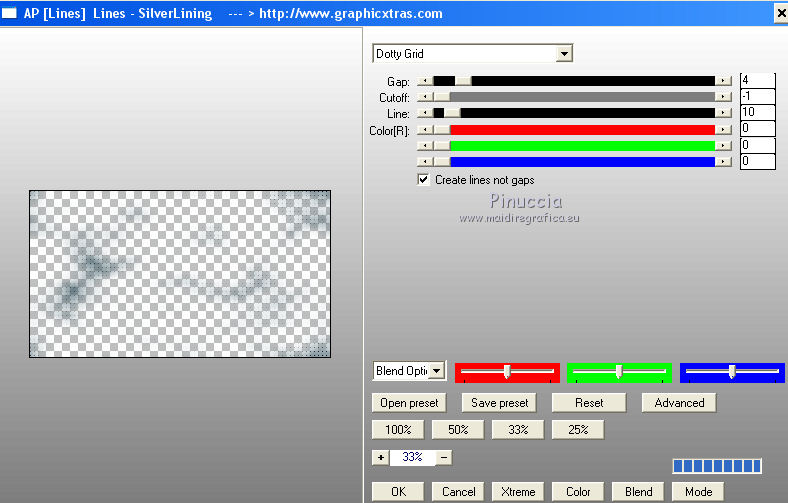Adjust the blue blend slider handle
Screen dimensions: 788x503
click(x=732, y=371)
